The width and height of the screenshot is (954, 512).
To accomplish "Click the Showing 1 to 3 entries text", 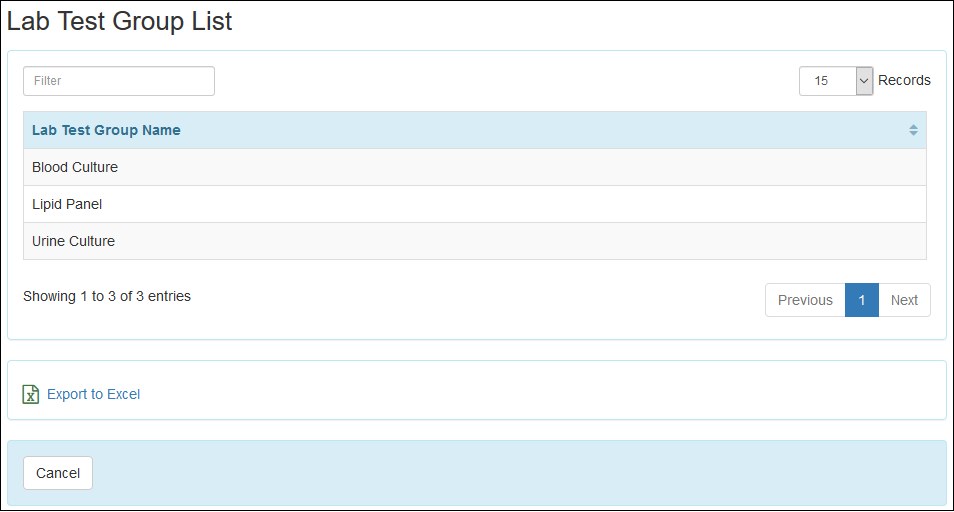I will 107,296.
